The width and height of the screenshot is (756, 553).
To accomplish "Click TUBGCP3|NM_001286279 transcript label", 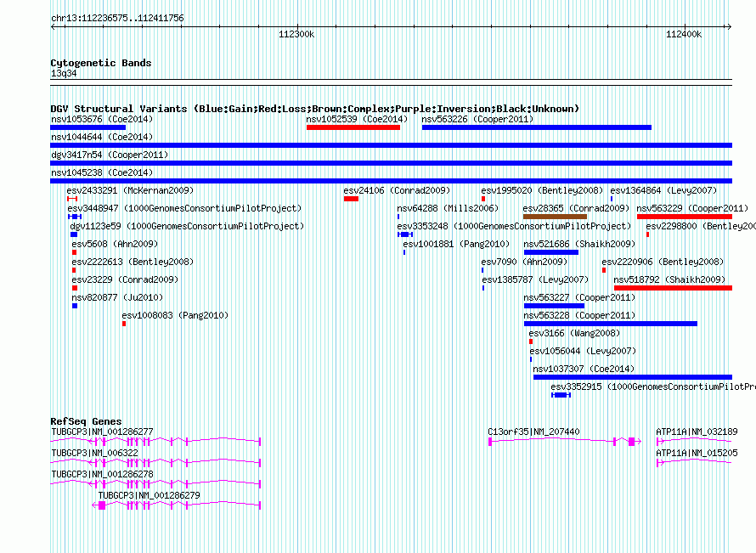I will click(x=149, y=495).
